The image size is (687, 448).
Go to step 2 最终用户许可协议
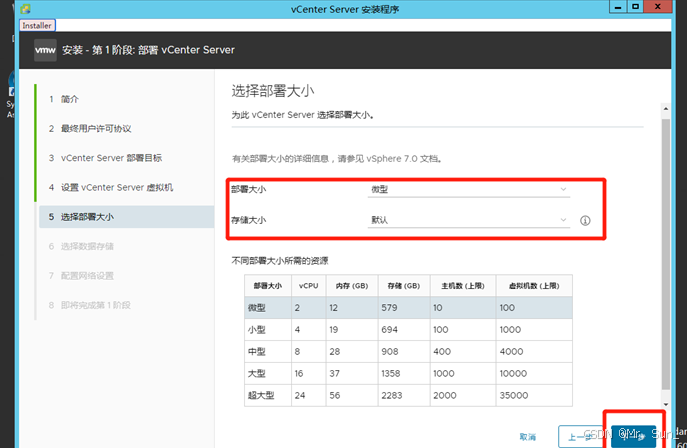coord(90,128)
